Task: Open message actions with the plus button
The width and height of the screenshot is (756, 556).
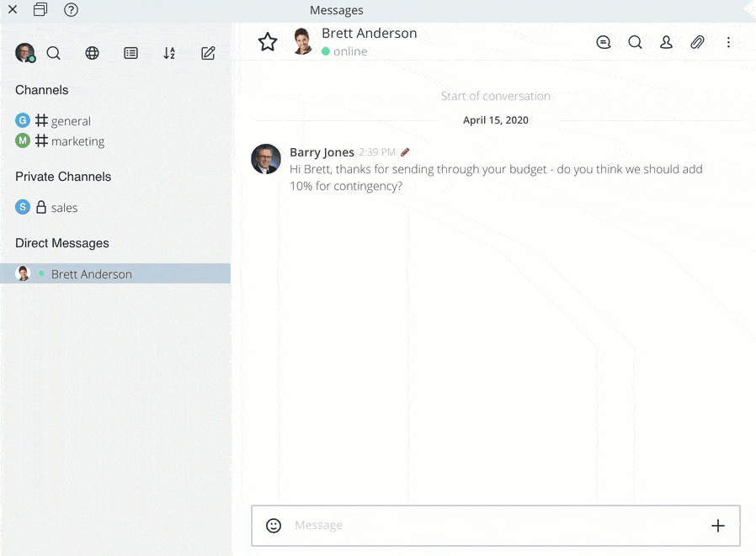Action: tap(718, 525)
